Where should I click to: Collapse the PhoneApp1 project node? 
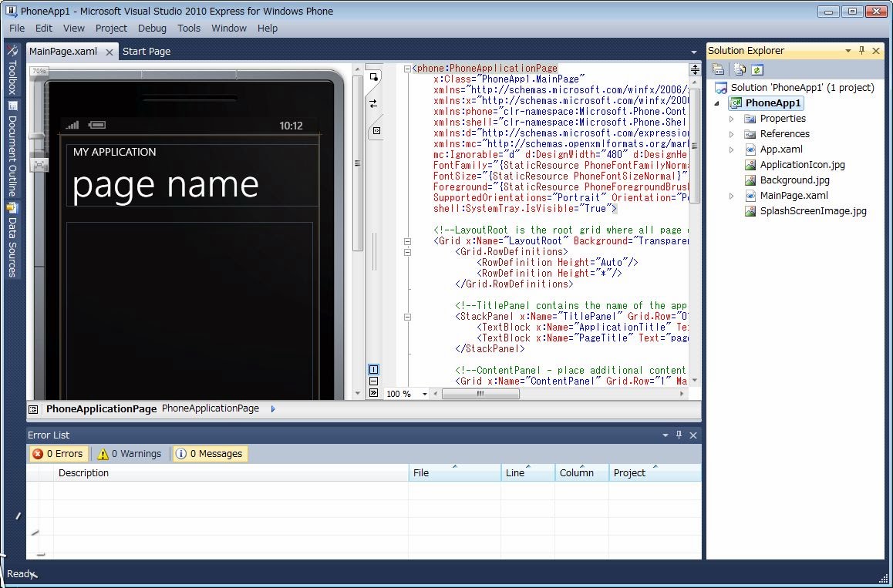tap(717, 103)
